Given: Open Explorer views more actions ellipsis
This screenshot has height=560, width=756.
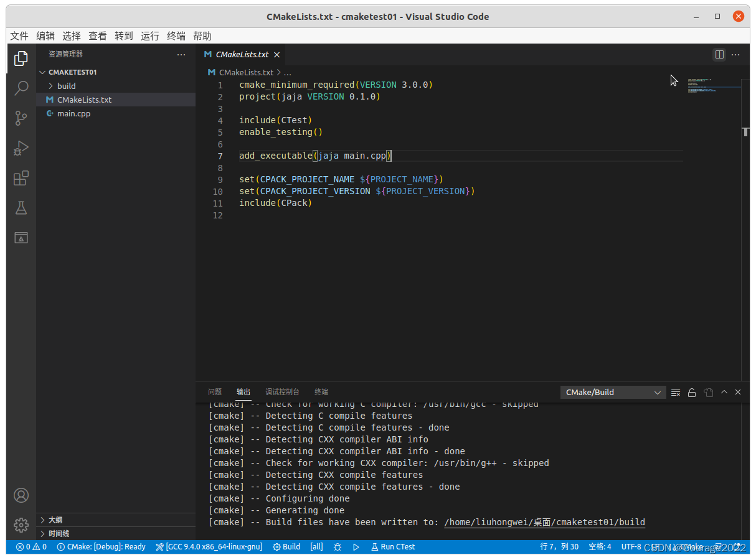Looking at the screenshot, I should pyautogui.click(x=181, y=55).
